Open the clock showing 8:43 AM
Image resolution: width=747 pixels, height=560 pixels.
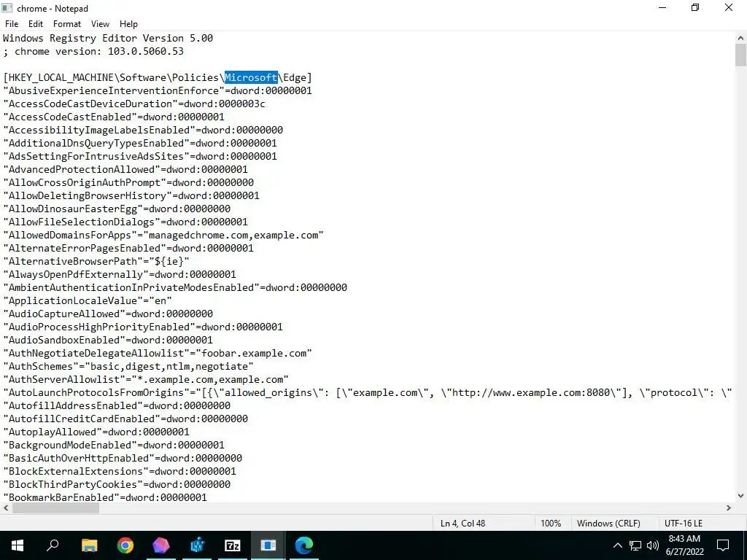tap(684, 545)
